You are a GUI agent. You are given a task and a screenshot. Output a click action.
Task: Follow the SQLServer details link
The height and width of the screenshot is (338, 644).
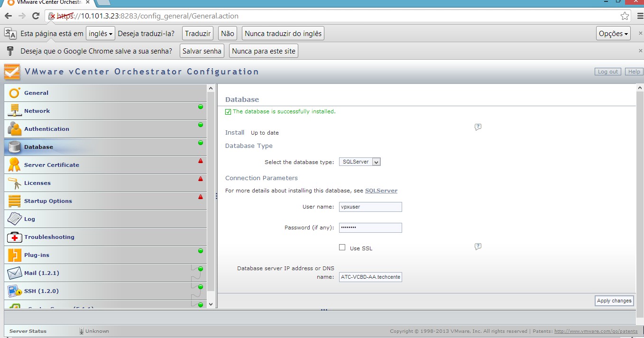381,191
